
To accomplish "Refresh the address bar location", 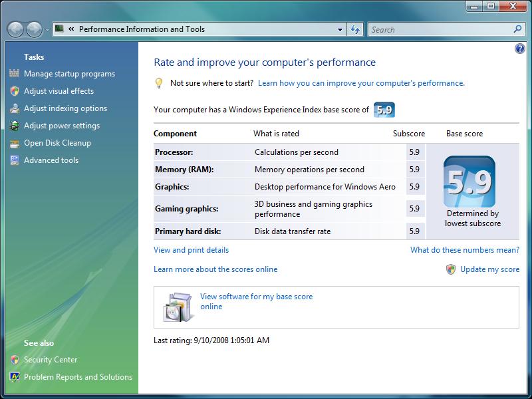I will click(355, 29).
